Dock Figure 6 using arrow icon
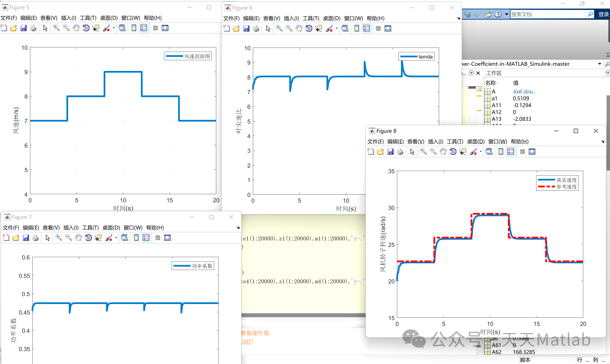 (459, 18)
